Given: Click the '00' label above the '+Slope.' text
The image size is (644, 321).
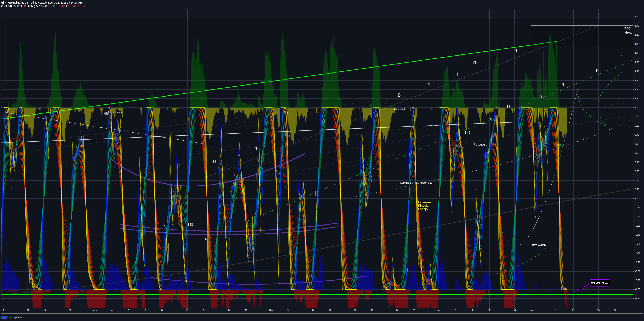Looking at the screenshot, I should pyautogui.click(x=467, y=133).
